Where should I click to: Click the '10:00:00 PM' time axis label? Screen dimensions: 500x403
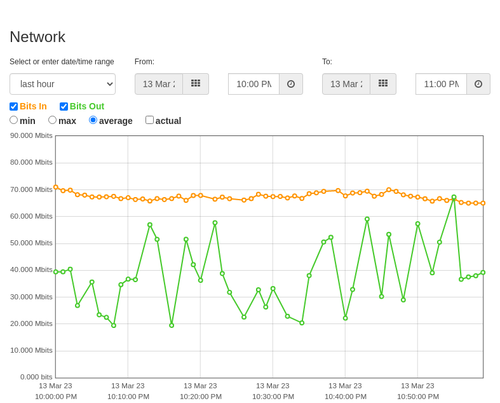pos(56,397)
